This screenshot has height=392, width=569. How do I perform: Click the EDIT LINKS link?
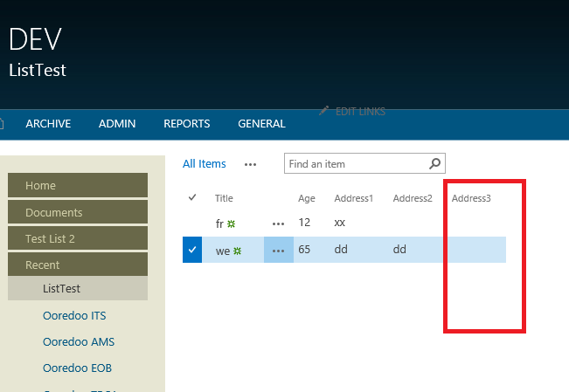click(x=360, y=112)
